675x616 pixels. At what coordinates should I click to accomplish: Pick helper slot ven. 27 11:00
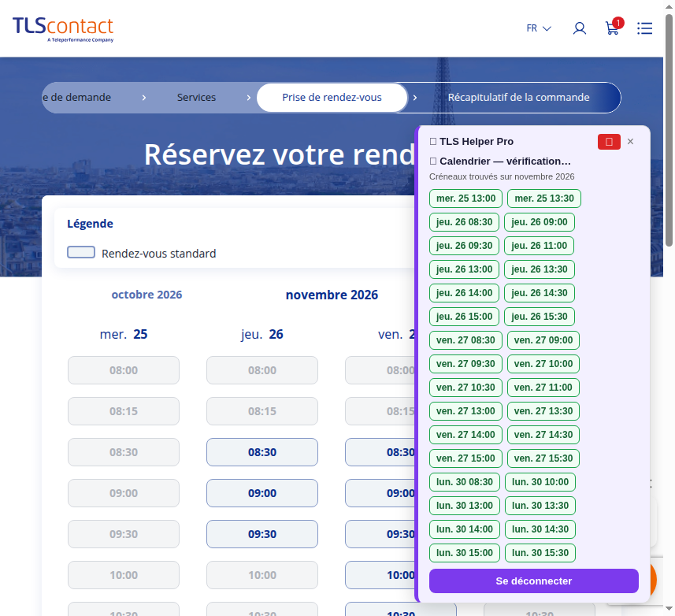[x=543, y=388]
